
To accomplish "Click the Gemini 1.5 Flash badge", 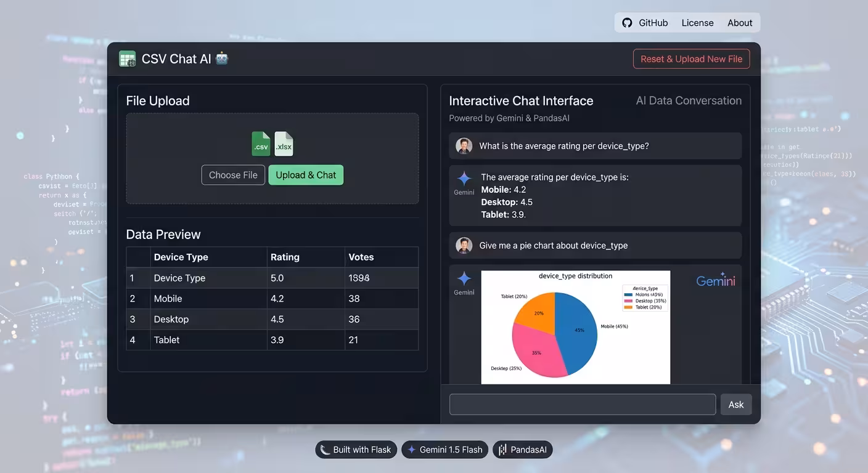I will click(445, 450).
